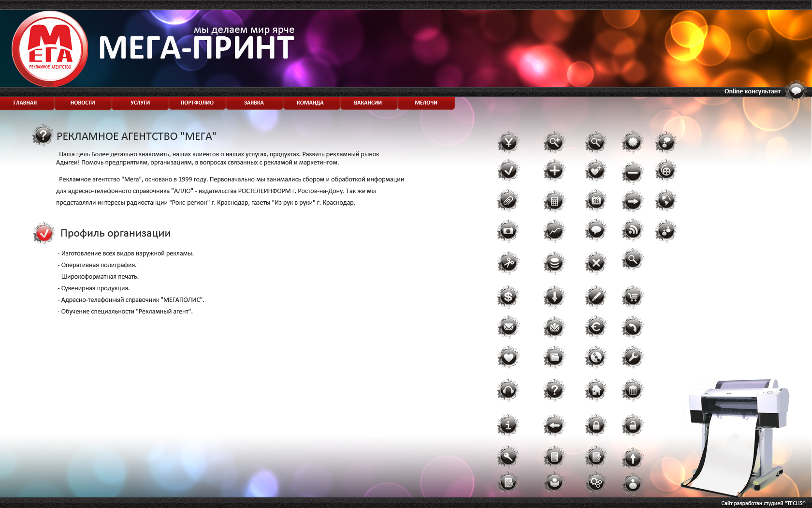
Task: Select the RSS feed icon
Action: tap(632, 230)
